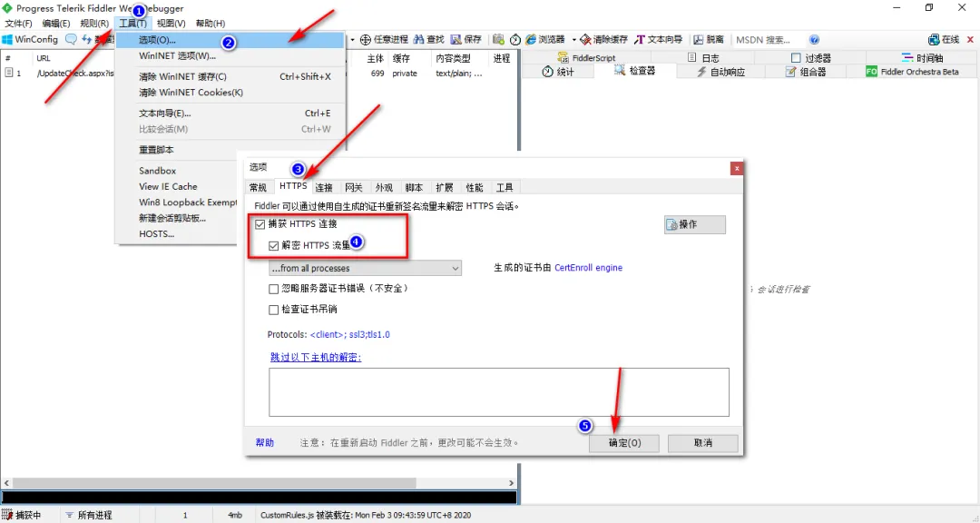The height and width of the screenshot is (523, 980).
Task: Click the 跳过以下主机的解密 link
Action: pos(316,358)
